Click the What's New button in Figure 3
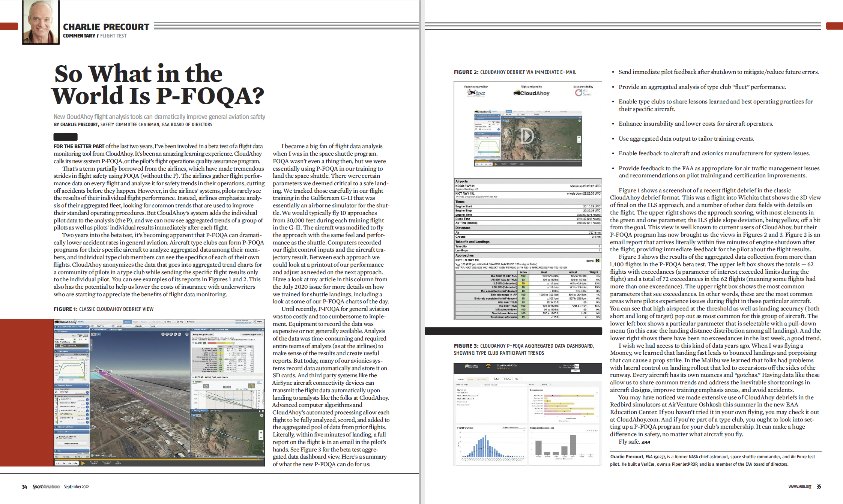 507,379
